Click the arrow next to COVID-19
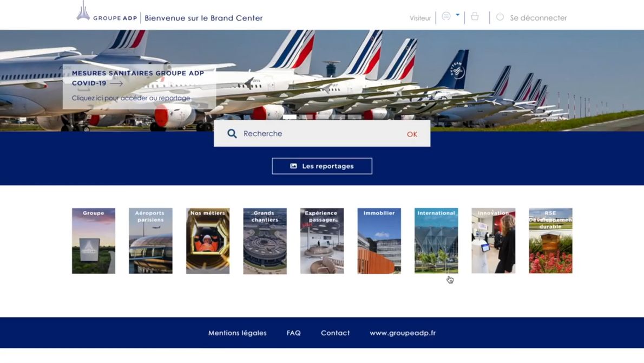Image resolution: width=644 pixels, height=363 pixels. pyautogui.click(x=117, y=83)
